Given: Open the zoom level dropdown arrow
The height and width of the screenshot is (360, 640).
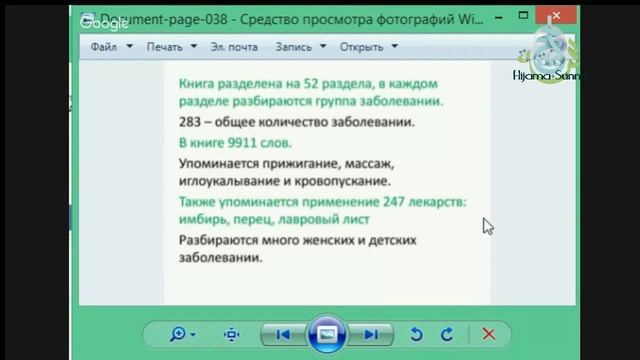Looking at the screenshot, I should pyautogui.click(x=193, y=335).
